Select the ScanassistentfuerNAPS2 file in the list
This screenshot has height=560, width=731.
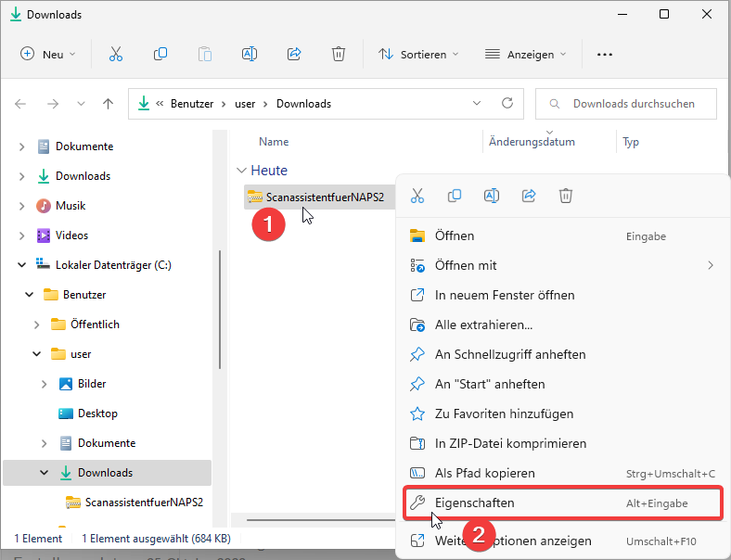pos(319,197)
